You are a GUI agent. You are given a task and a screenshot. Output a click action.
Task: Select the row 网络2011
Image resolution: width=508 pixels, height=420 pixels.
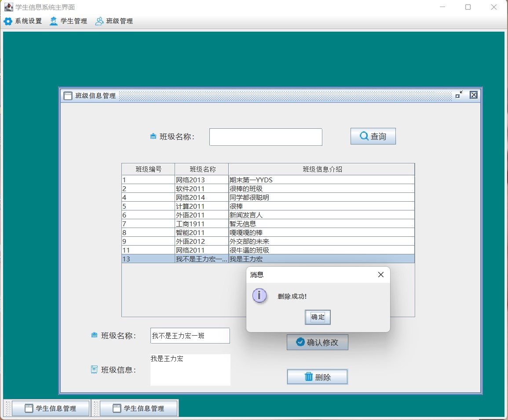coord(268,250)
